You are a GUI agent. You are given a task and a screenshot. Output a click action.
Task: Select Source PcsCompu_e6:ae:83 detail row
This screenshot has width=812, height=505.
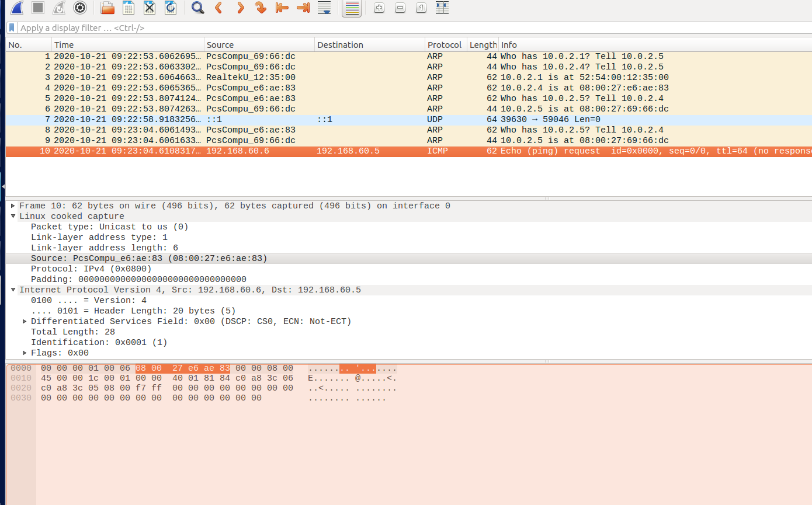click(x=409, y=258)
